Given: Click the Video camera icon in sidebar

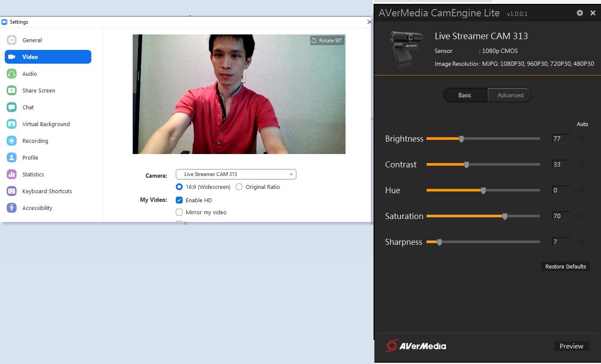Looking at the screenshot, I should coord(12,57).
